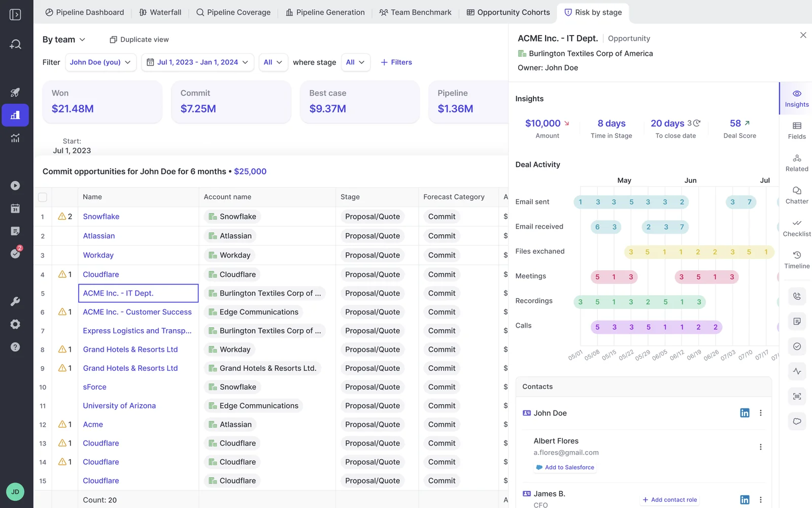The height and width of the screenshot is (508, 812).
Task: Open the search chat icon in sidebar
Action: click(15, 45)
